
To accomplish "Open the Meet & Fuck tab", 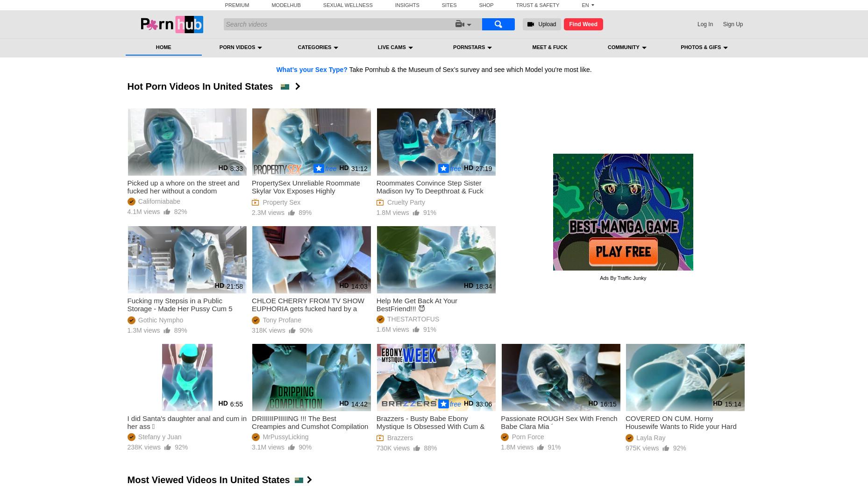I will coord(549,47).
